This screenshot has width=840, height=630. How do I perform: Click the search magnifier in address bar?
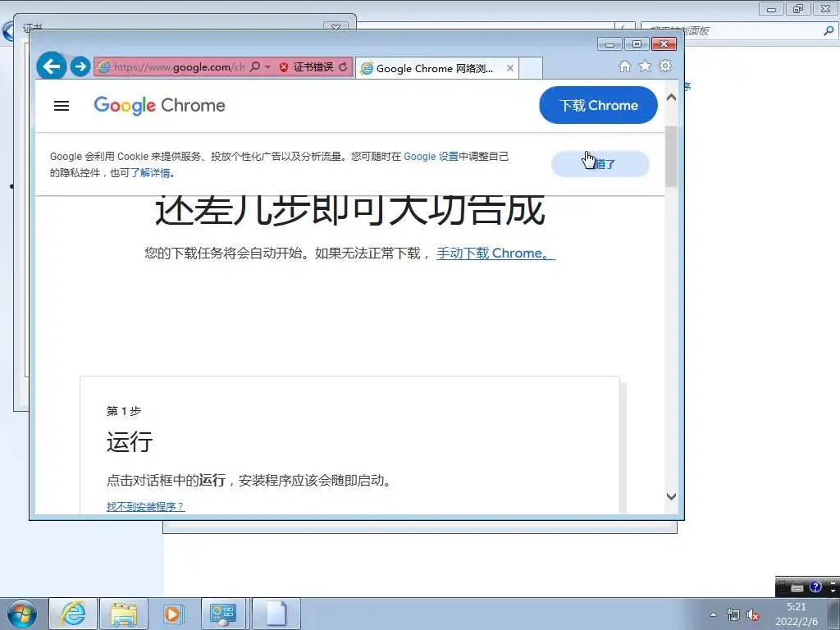[255, 66]
